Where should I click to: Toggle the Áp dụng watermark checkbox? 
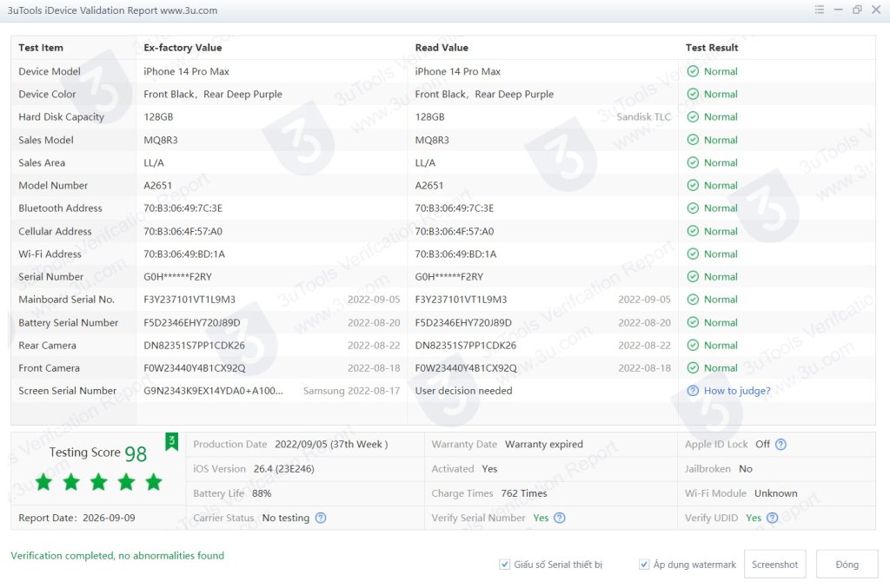pyautogui.click(x=644, y=565)
